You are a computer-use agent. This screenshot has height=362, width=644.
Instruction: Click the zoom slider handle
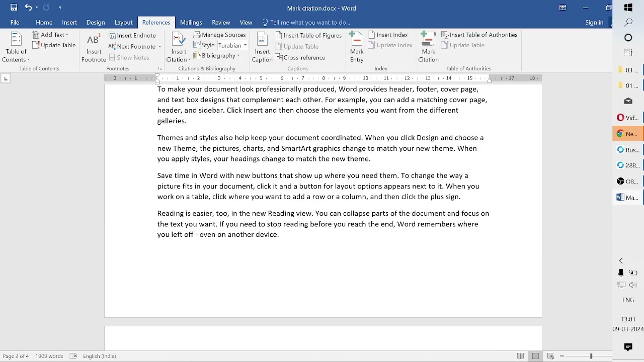[x=591, y=356]
